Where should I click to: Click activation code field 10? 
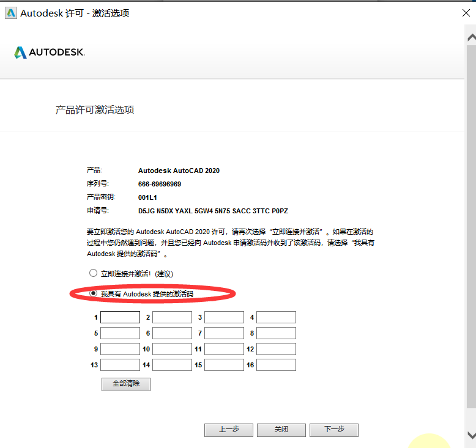point(172,349)
